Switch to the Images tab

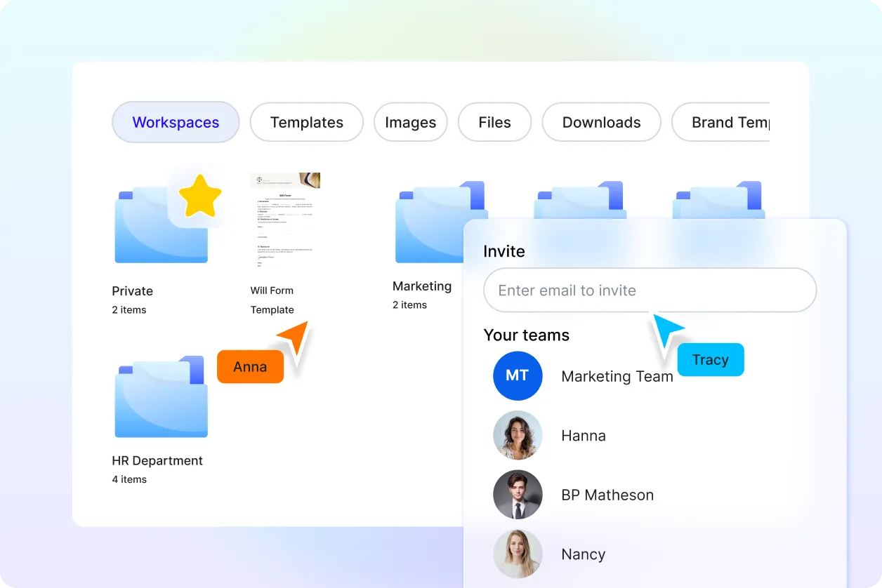[x=410, y=122]
